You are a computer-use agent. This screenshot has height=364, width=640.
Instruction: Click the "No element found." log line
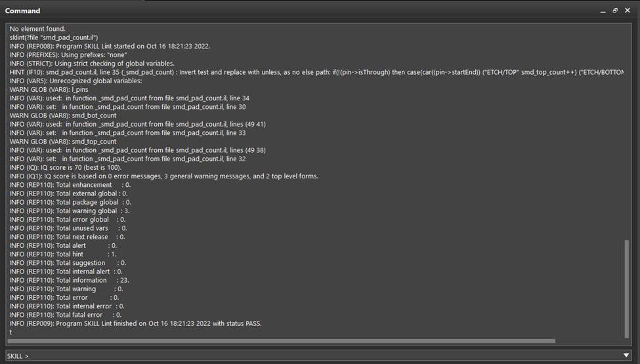point(37,29)
